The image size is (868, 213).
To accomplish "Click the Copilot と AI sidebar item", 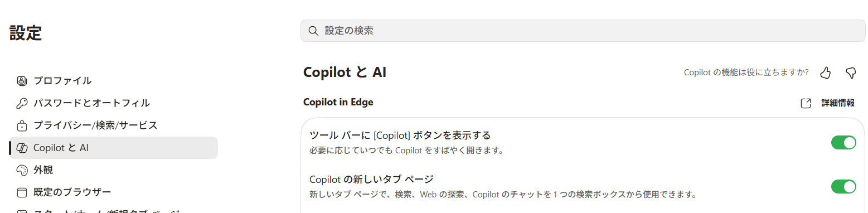I will point(113,148).
